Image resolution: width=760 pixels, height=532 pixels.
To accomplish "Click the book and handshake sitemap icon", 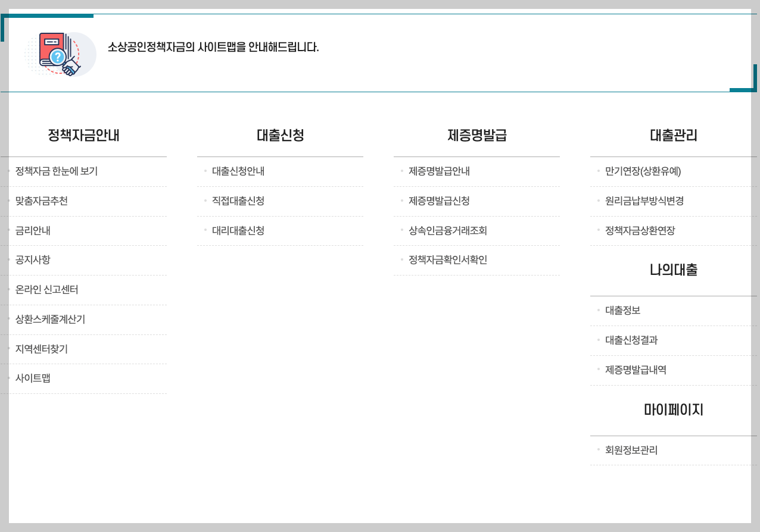I will pos(60,54).
